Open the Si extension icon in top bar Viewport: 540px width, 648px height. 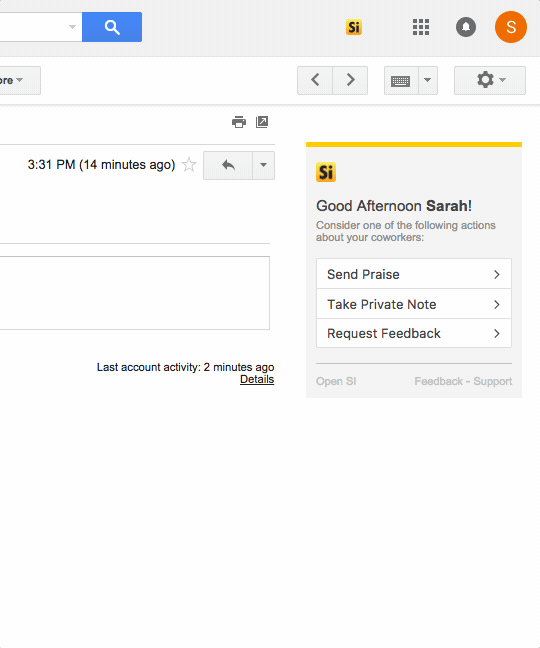(354, 27)
